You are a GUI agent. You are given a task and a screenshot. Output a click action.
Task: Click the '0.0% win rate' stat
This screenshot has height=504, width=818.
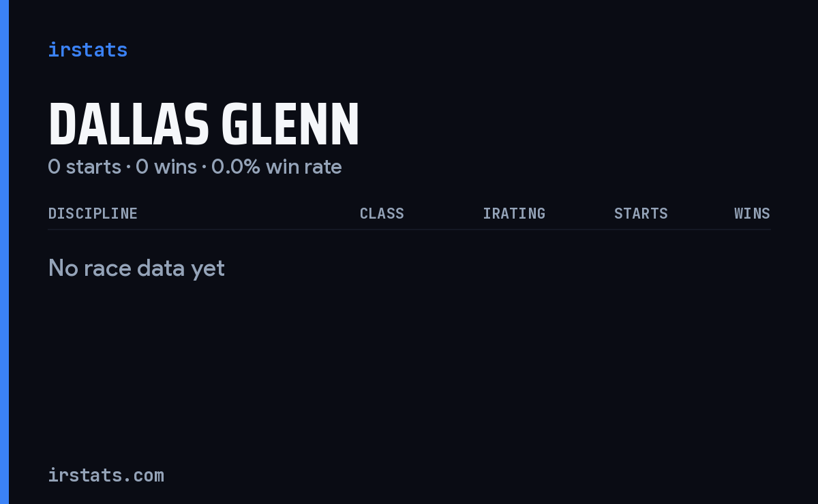click(277, 167)
